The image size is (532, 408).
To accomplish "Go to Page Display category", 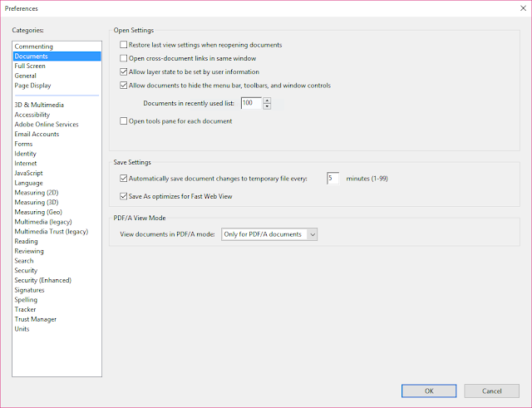I will 57,86.
